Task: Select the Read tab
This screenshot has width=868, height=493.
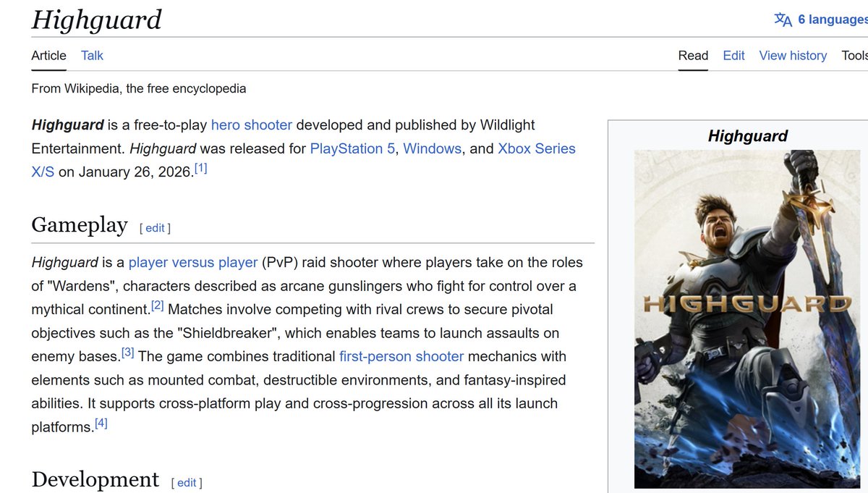Action: (693, 56)
